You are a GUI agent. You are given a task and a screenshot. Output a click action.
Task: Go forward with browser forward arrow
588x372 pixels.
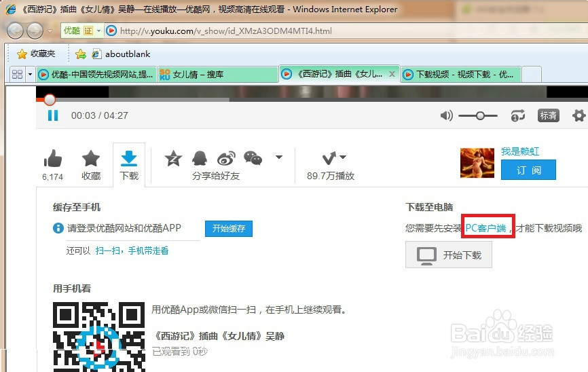pyautogui.click(x=35, y=31)
